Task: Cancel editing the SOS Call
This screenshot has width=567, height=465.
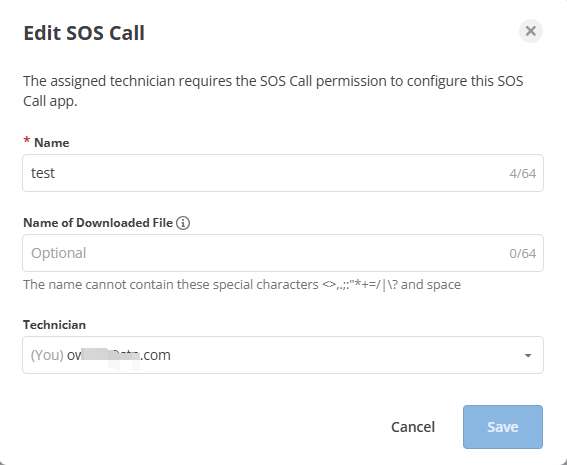Action: (413, 427)
